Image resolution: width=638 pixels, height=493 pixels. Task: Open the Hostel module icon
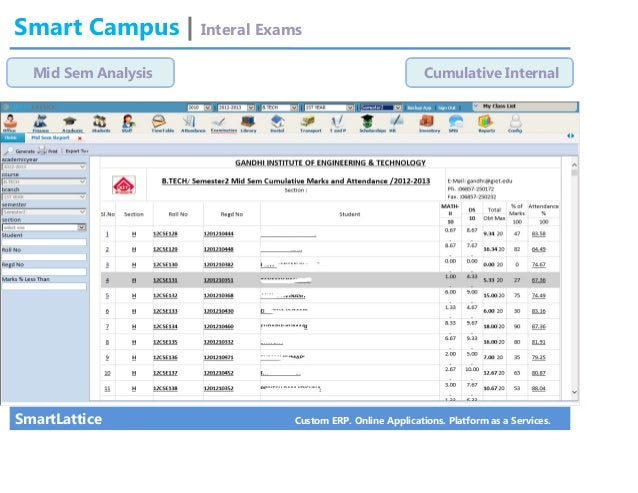tap(277, 123)
